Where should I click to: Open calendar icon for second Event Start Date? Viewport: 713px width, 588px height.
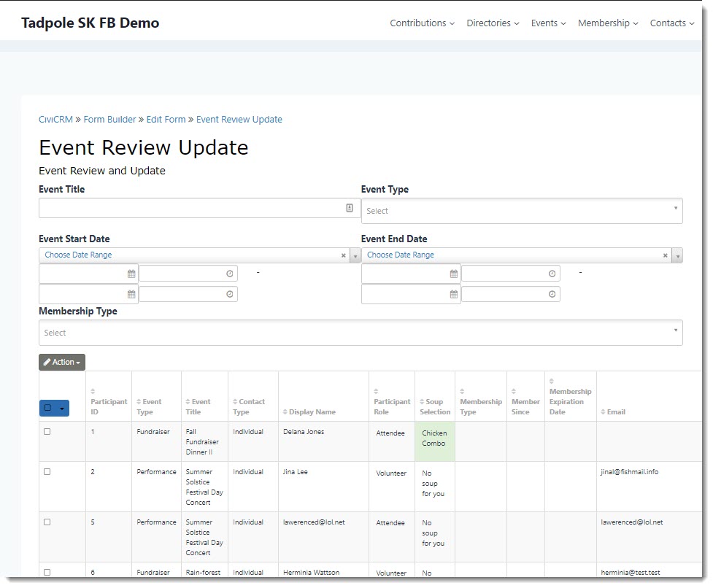click(x=131, y=295)
